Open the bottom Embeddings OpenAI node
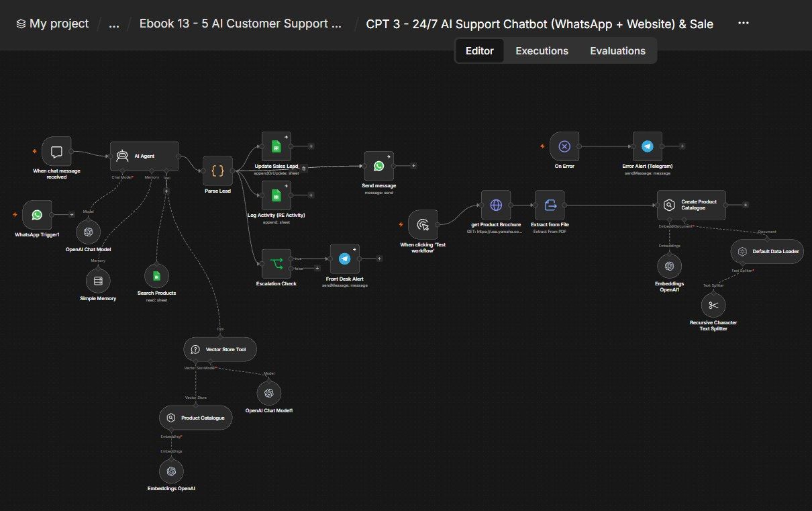The height and width of the screenshot is (511, 812). [x=171, y=471]
